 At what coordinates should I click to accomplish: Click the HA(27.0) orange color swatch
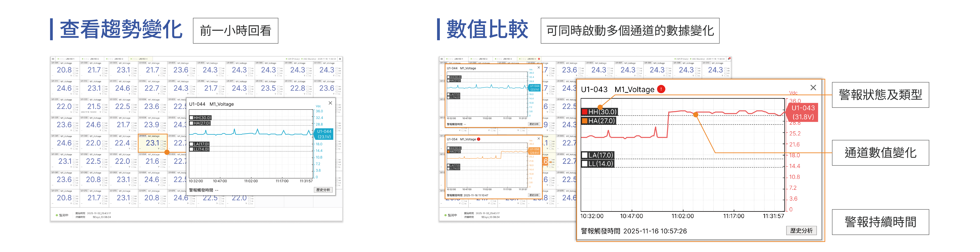tap(585, 121)
